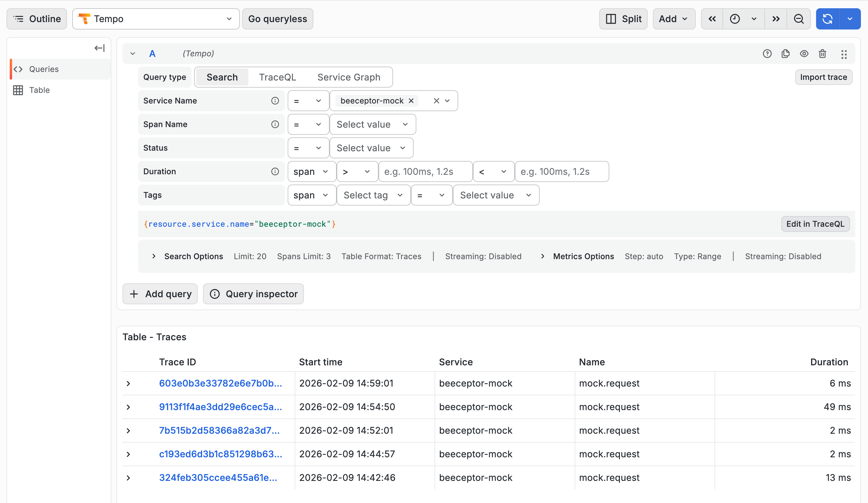This screenshot has height=503, width=868.
Task: Click the Outline icon
Action: 19,19
